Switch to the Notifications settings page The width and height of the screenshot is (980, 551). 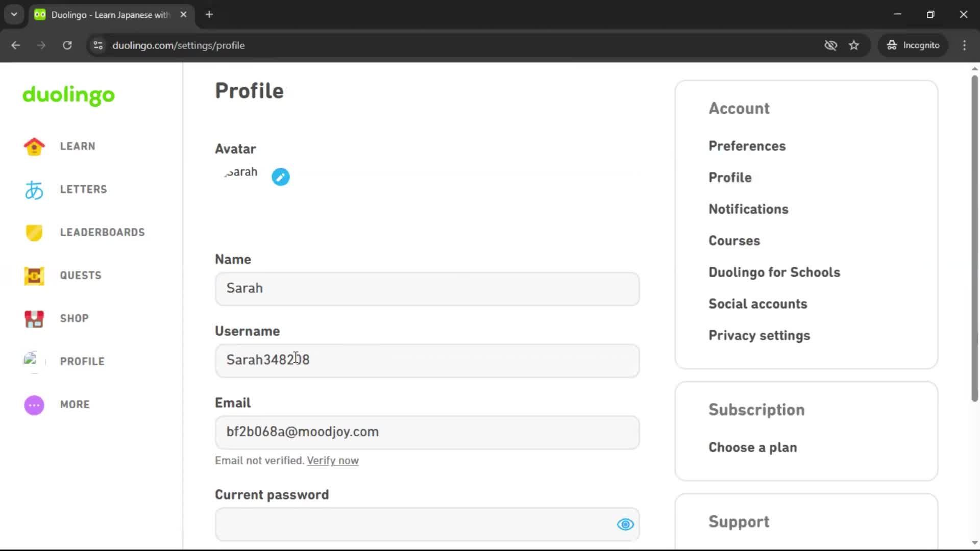(748, 209)
